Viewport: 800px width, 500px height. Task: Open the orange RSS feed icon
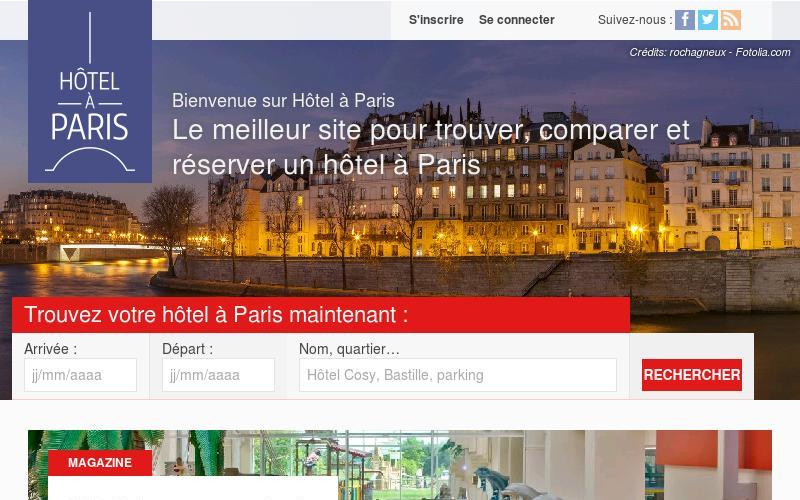[x=731, y=20]
